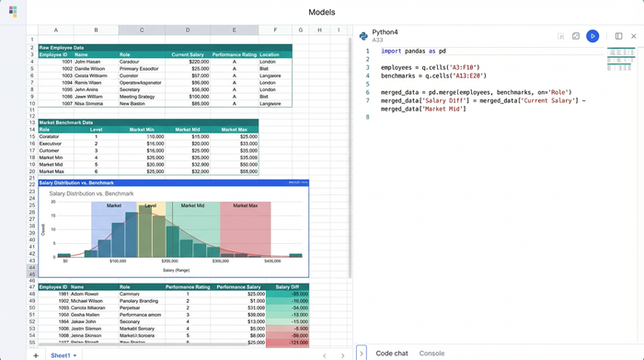The width and height of the screenshot is (644, 360).
Task: Select the Market Max column header
Action: pos(234,130)
